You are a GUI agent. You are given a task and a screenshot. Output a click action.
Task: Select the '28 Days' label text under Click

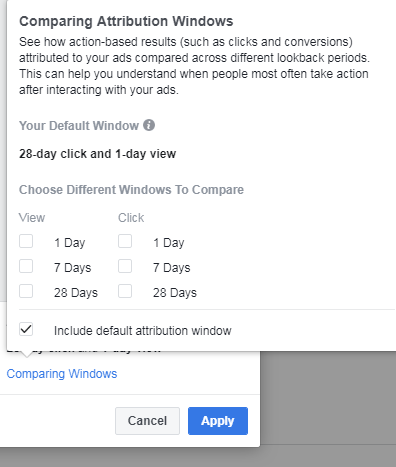(x=175, y=293)
